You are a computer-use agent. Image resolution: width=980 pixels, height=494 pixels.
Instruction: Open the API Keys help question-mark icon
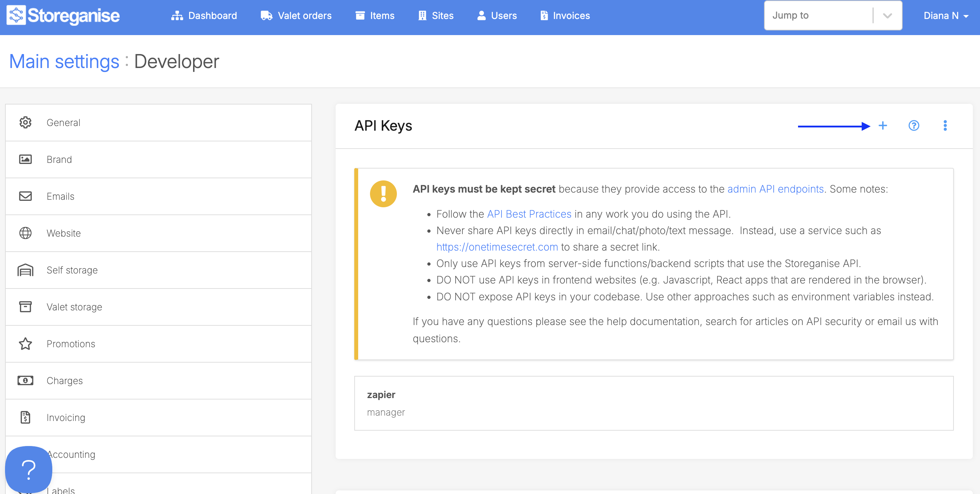coord(913,126)
